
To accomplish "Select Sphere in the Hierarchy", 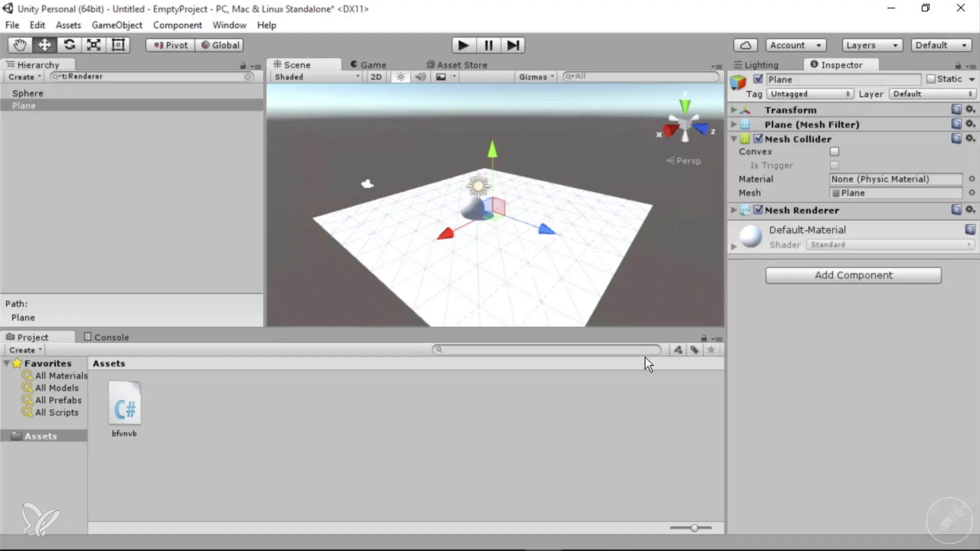I will [x=132, y=93].
